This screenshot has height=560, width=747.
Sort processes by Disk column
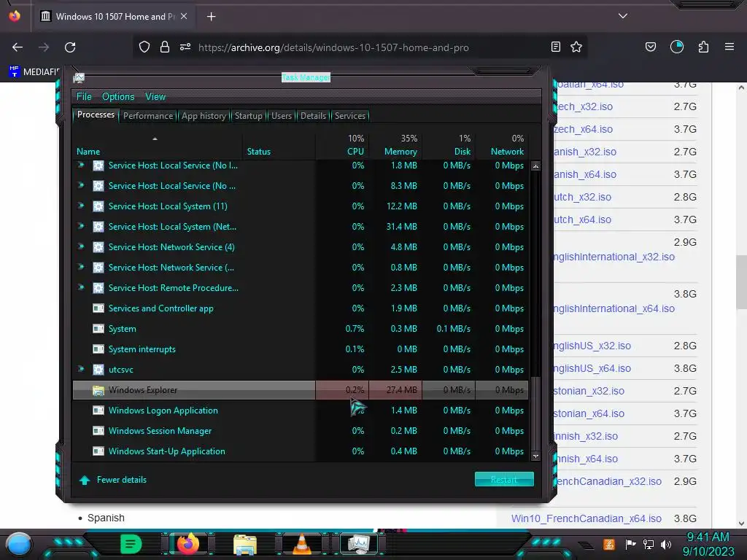449,145
